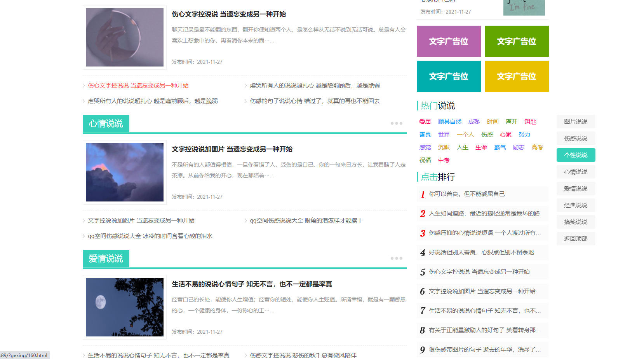Click hot tag 善良

pos(425,134)
